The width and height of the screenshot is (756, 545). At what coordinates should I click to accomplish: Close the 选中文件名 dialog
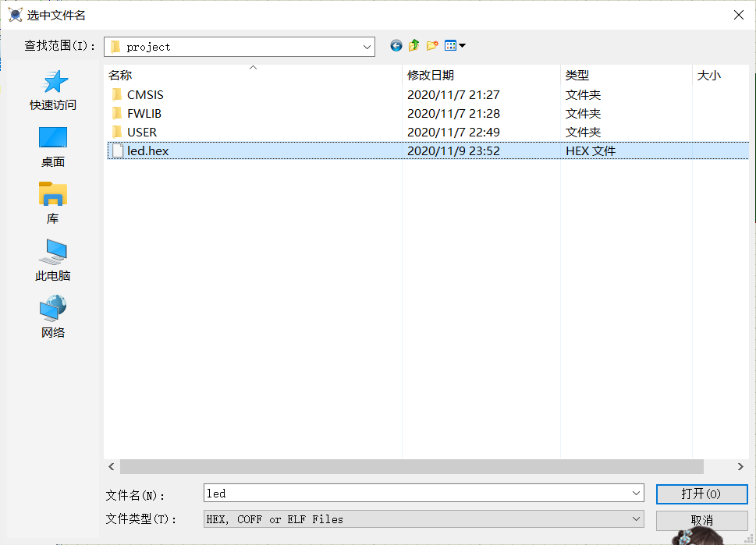(x=739, y=15)
